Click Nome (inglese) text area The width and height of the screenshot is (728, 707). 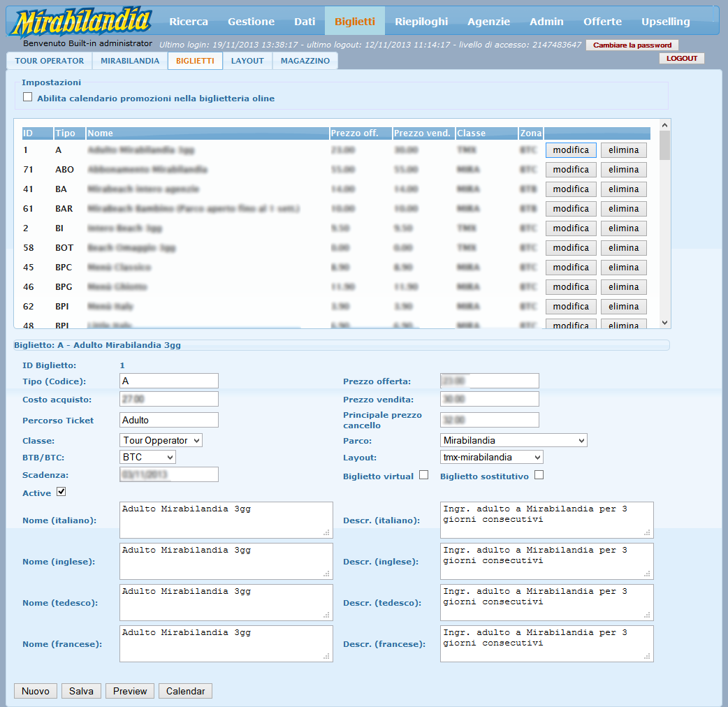coord(226,561)
